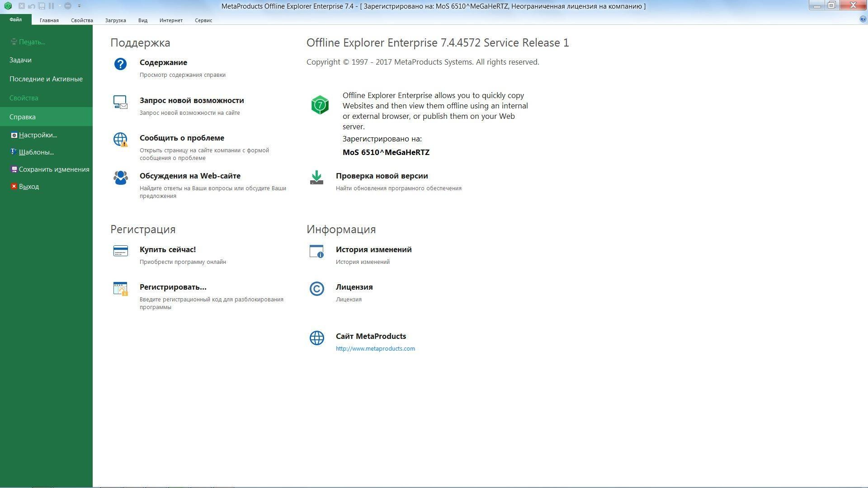Open the Сервис ribbon tab

203,20
